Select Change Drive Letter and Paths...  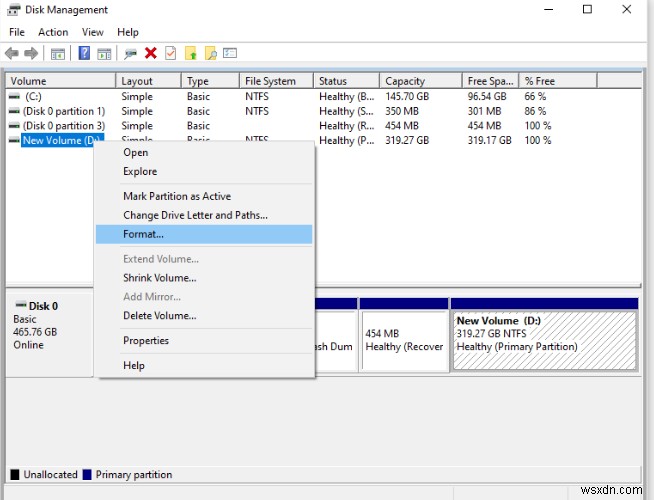pyautogui.click(x=204, y=215)
